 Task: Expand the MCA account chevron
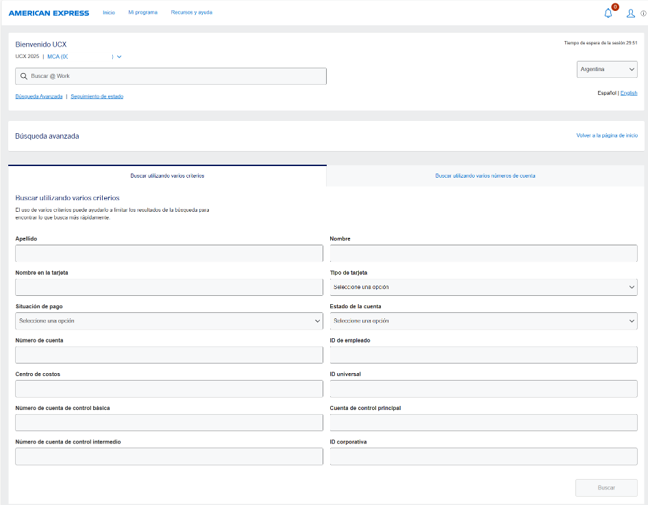[119, 57]
